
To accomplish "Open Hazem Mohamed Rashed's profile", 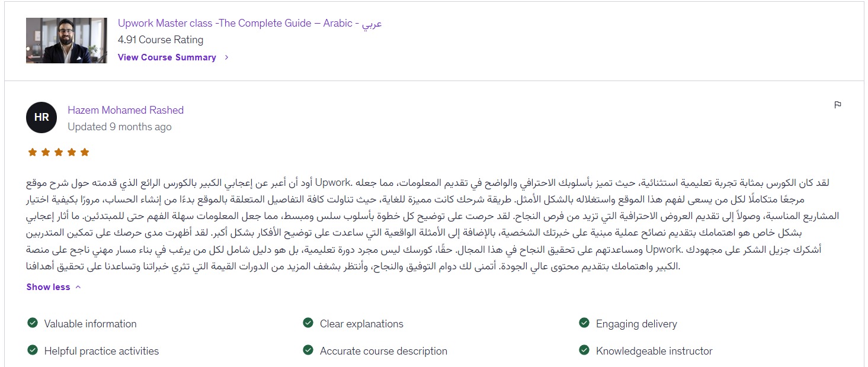I will pyautogui.click(x=126, y=110).
